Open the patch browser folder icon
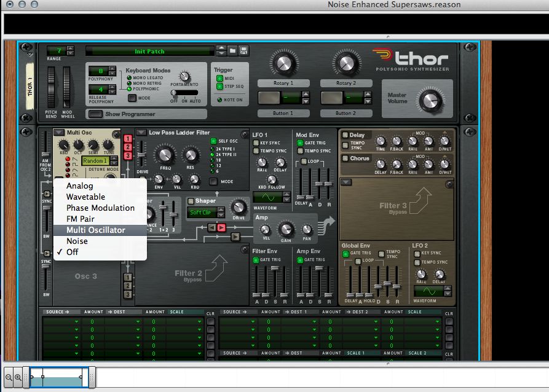The height and width of the screenshot is (392, 549). [x=232, y=51]
